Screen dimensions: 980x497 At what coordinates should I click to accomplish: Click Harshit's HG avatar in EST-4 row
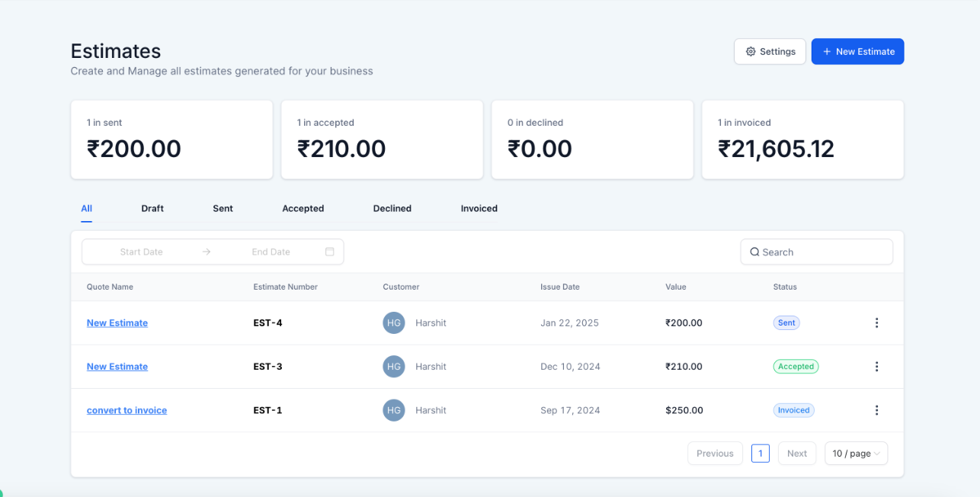coord(394,323)
